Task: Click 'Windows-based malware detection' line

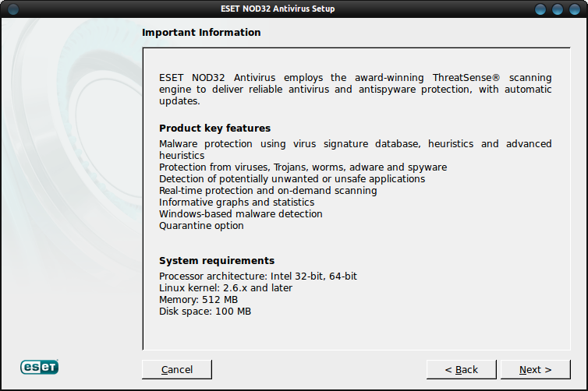Action: click(x=241, y=214)
